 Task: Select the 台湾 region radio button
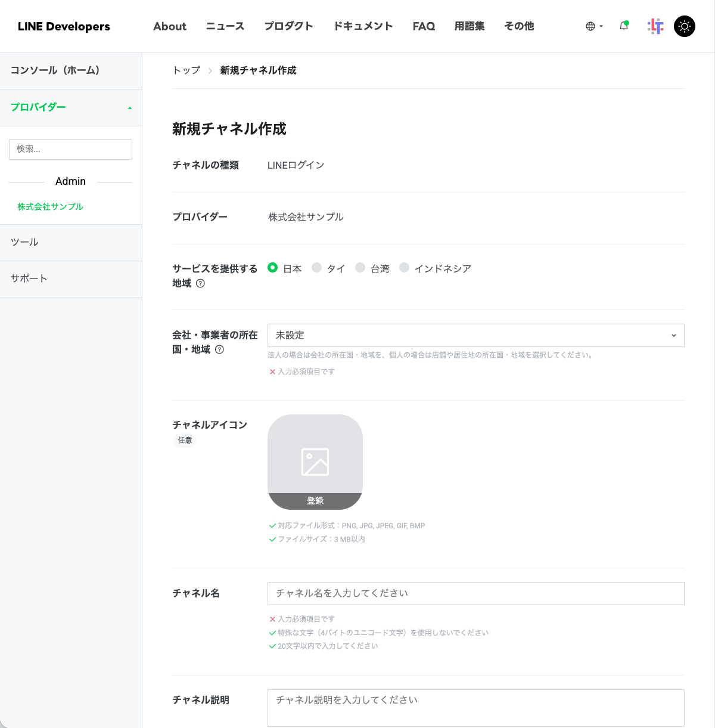pyautogui.click(x=360, y=268)
